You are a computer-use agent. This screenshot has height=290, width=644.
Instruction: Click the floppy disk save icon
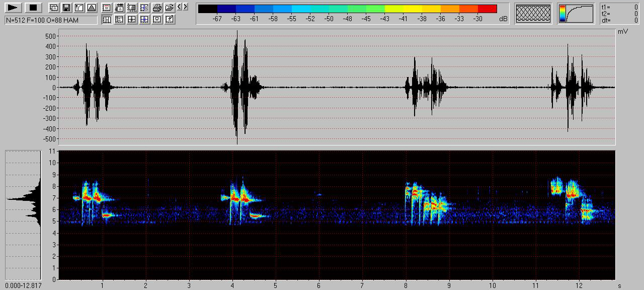[66, 8]
